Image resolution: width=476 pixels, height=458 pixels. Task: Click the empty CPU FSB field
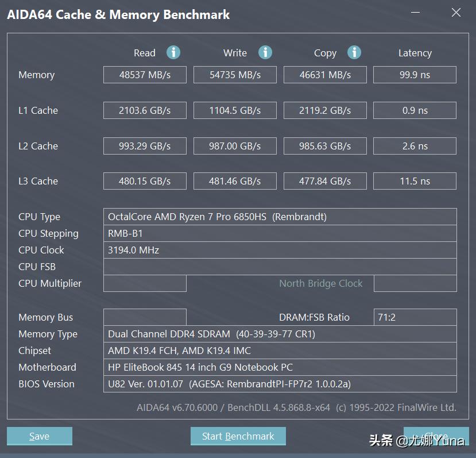click(x=280, y=267)
